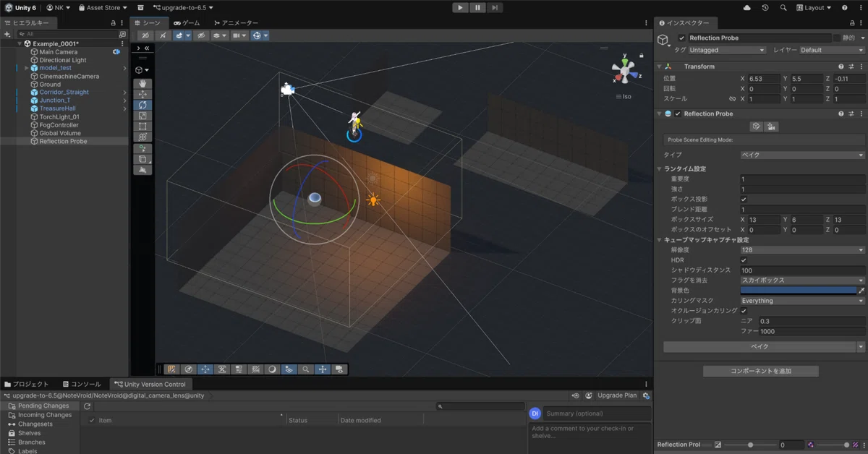Click the コンポーネントを追加 button
Screen dimensions: 868x454
760,371
